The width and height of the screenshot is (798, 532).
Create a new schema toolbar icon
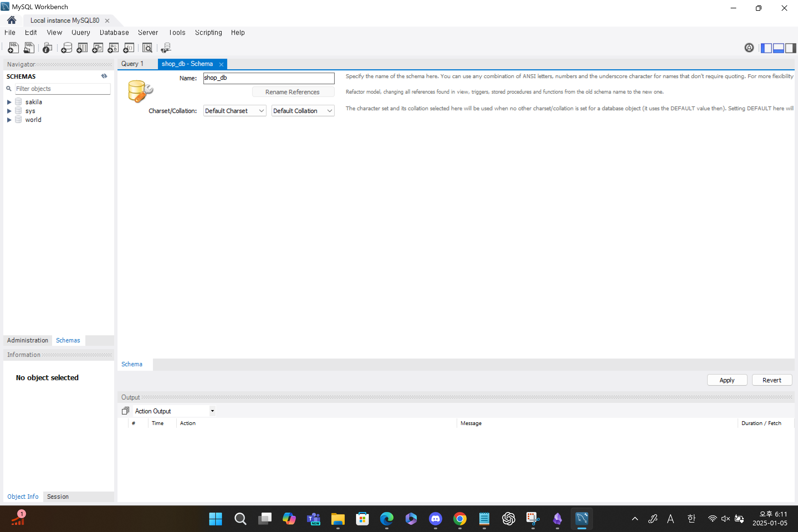coord(66,48)
